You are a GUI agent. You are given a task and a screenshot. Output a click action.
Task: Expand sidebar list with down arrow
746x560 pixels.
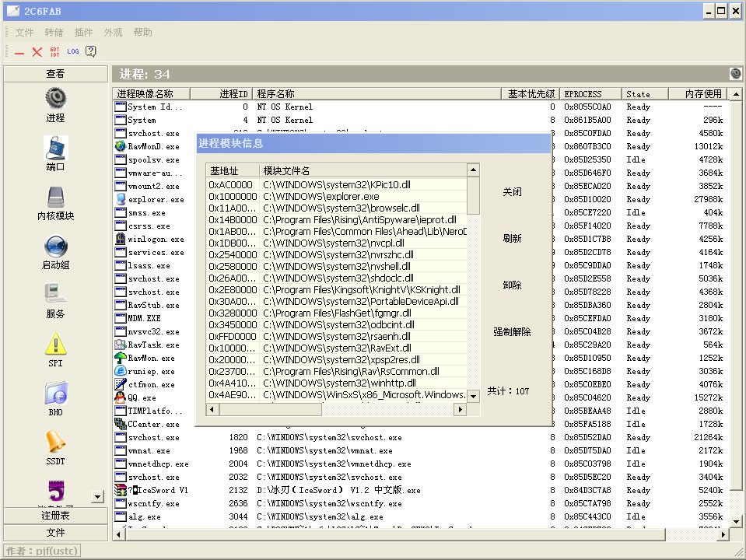tap(97, 496)
